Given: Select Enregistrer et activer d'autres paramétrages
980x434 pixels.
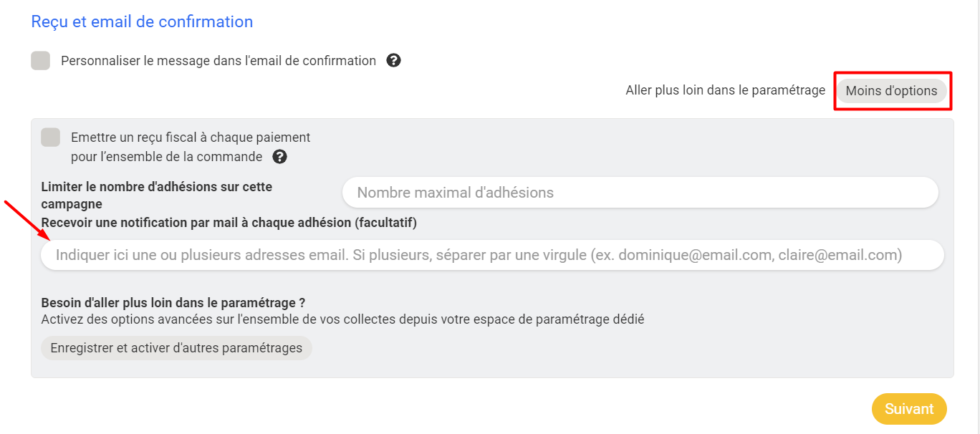Looking at the screenshot, I should click(x=176, y=348).
